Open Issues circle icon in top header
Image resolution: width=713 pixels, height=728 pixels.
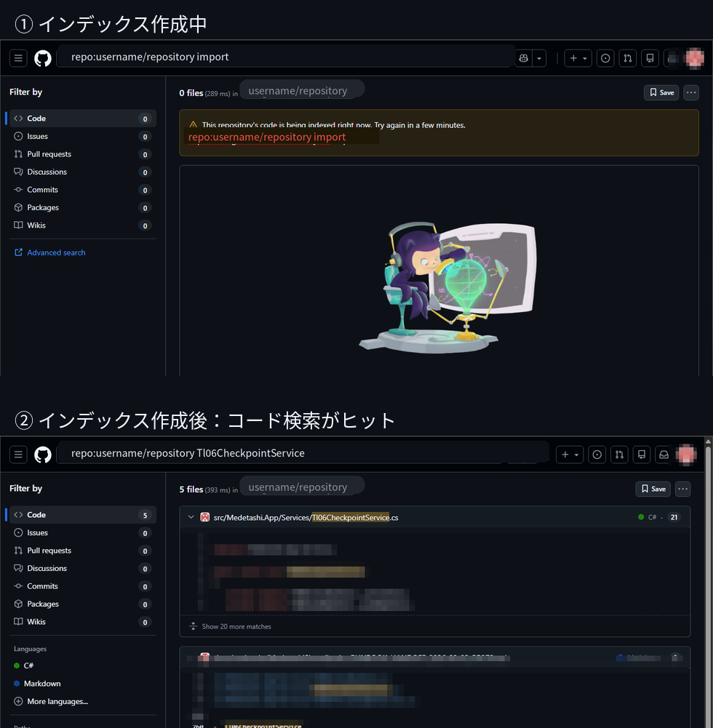point(605,58)
